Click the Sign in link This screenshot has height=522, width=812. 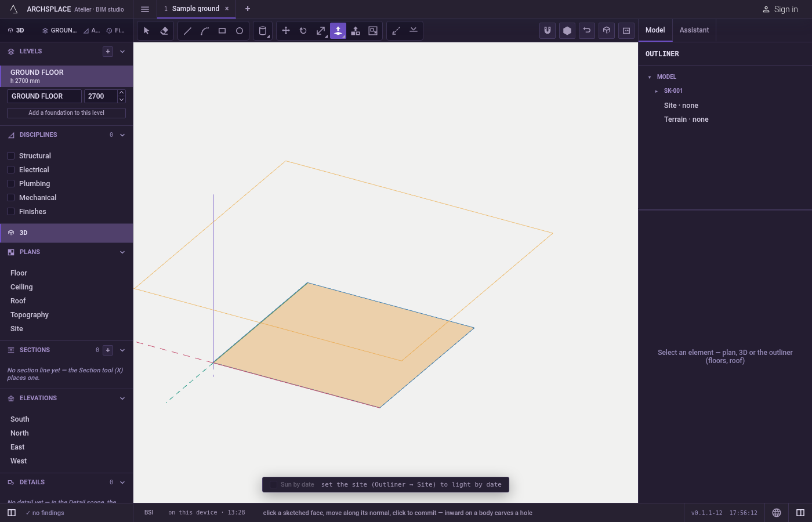pyautogui.click(x=780, y=9)
